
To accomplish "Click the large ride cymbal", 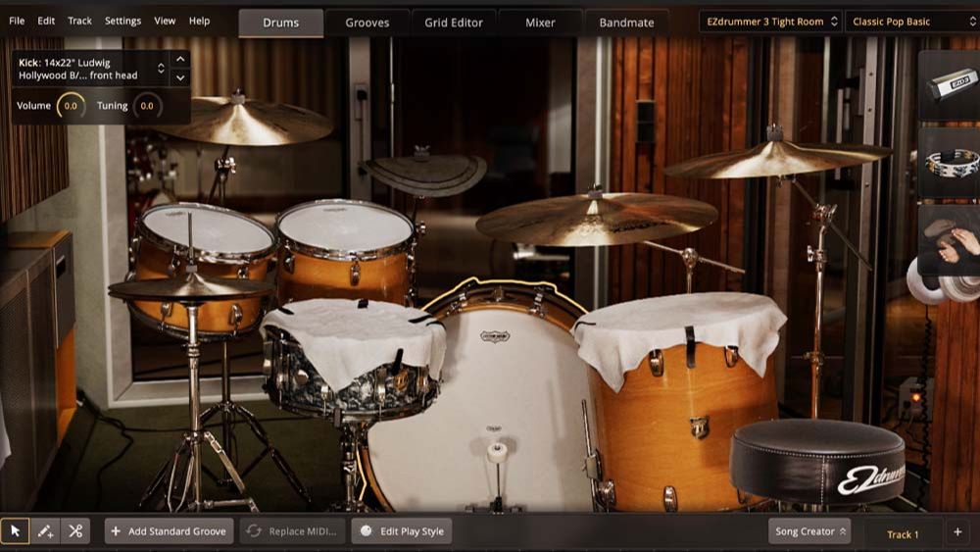I will point(597,218).
